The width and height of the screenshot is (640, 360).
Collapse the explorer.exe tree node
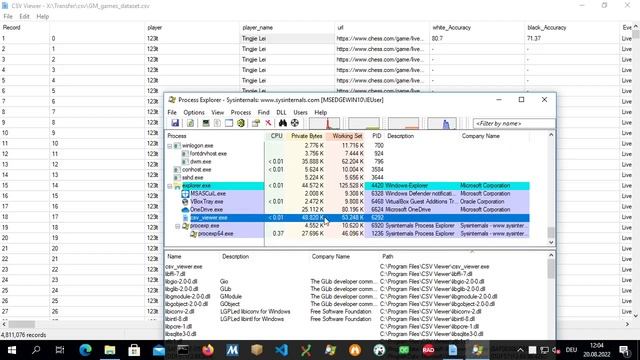coord(170,186)
